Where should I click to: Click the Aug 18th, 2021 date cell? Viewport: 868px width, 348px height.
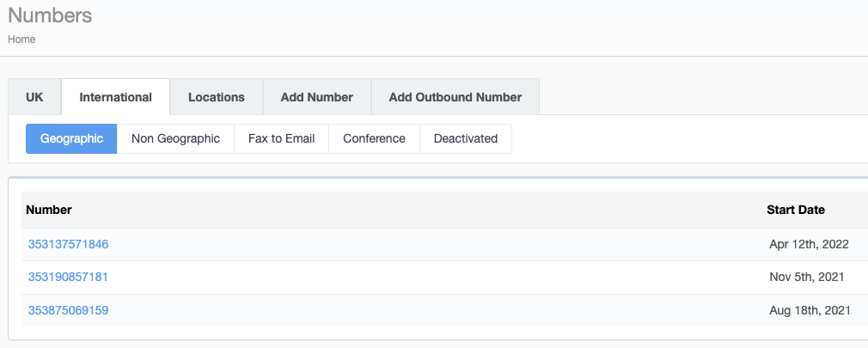(x=810, y=310)
